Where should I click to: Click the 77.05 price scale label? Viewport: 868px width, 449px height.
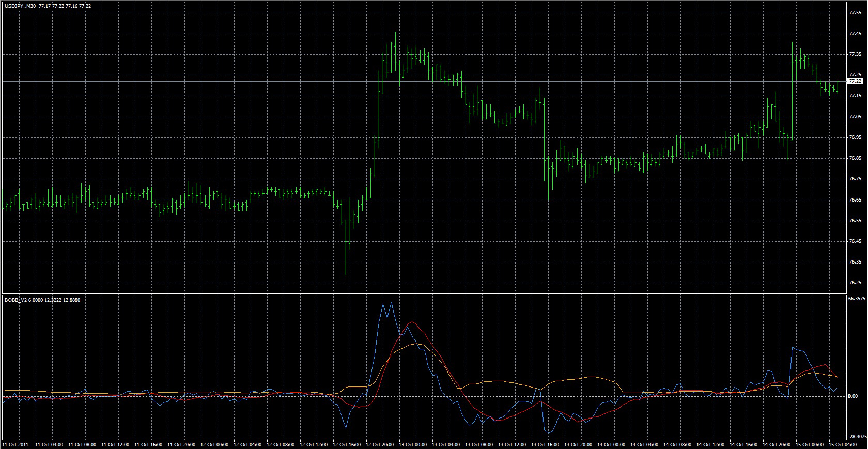855,117
